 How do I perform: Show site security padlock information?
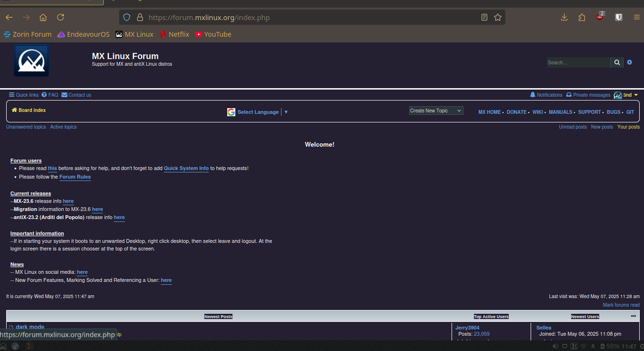(x=140, y=17)
